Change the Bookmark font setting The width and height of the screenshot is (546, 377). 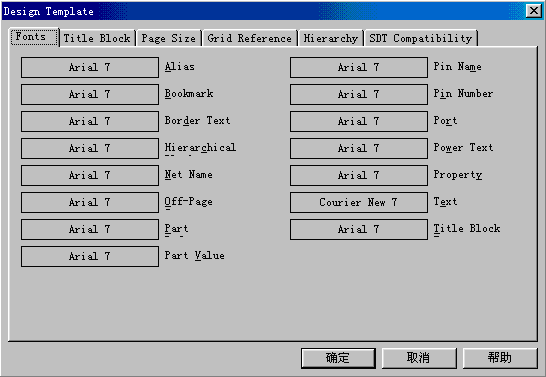click(x=90, y=94)
